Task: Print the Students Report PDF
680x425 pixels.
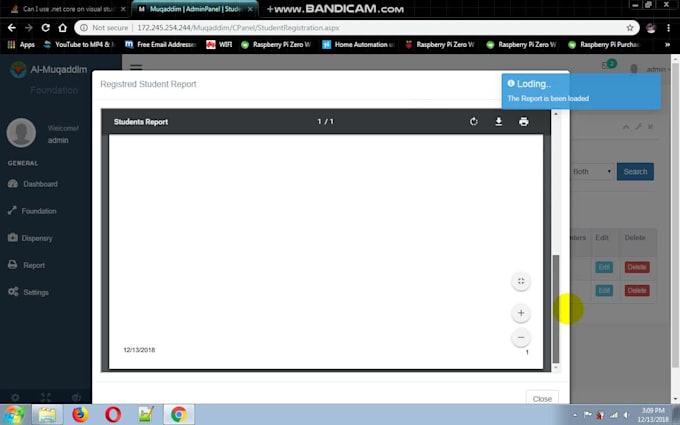Action: [x=523, y=121]
